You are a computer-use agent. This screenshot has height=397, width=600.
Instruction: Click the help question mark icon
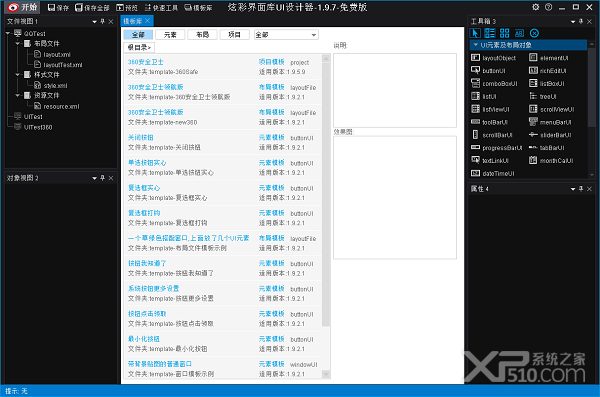coord(549,7)
